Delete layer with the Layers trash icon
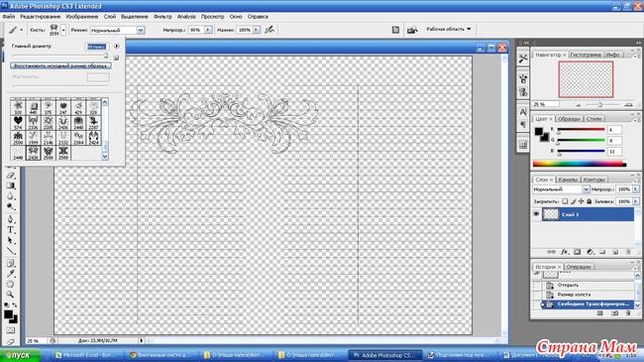 click(627, 252)
